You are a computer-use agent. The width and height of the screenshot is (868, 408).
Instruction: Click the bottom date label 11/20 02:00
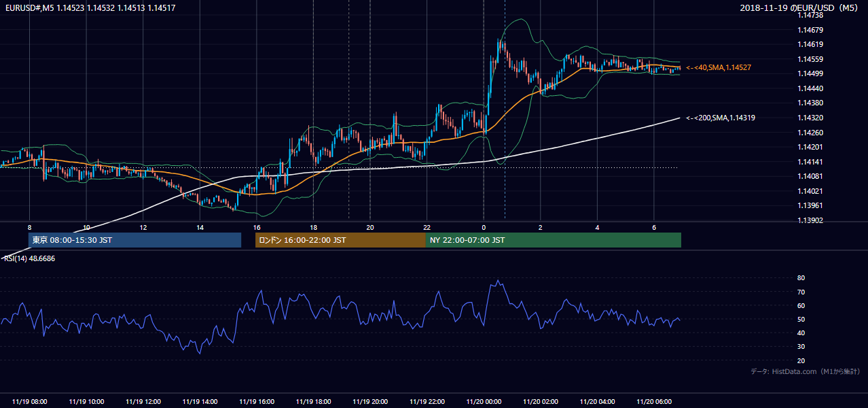(x=540, y=402)
